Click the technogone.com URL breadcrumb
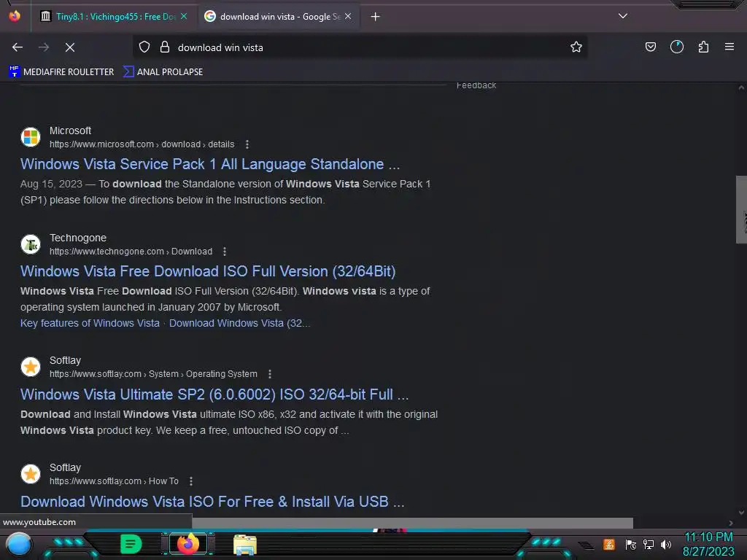Screen dimensions: 747x560 tap(131, 252)
